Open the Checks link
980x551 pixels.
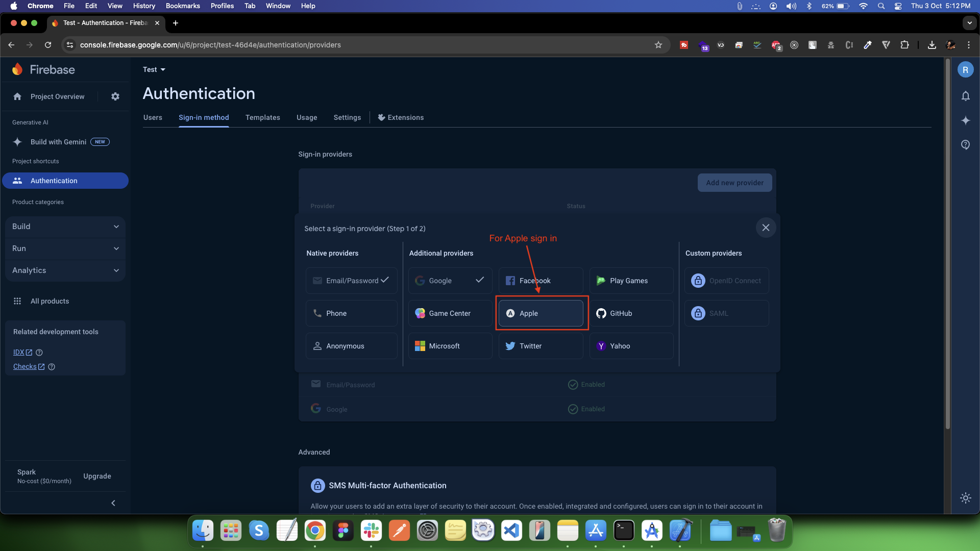click(29, 367)
